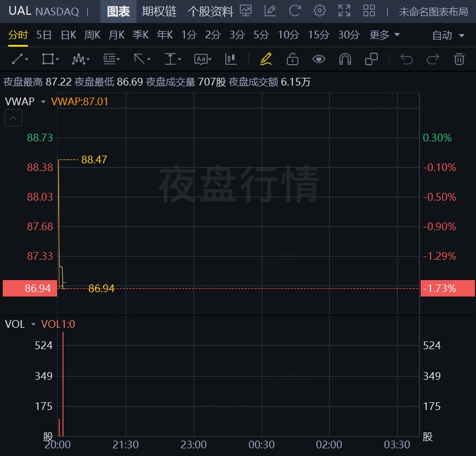
Task: Open the 个股资料 tab
Action: (x=210, y=11)
